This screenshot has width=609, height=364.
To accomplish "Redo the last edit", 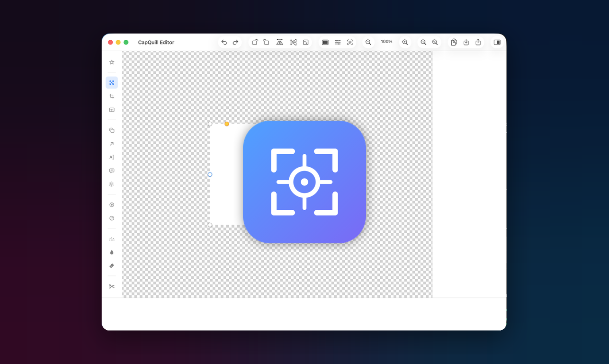I will point(235,42).
